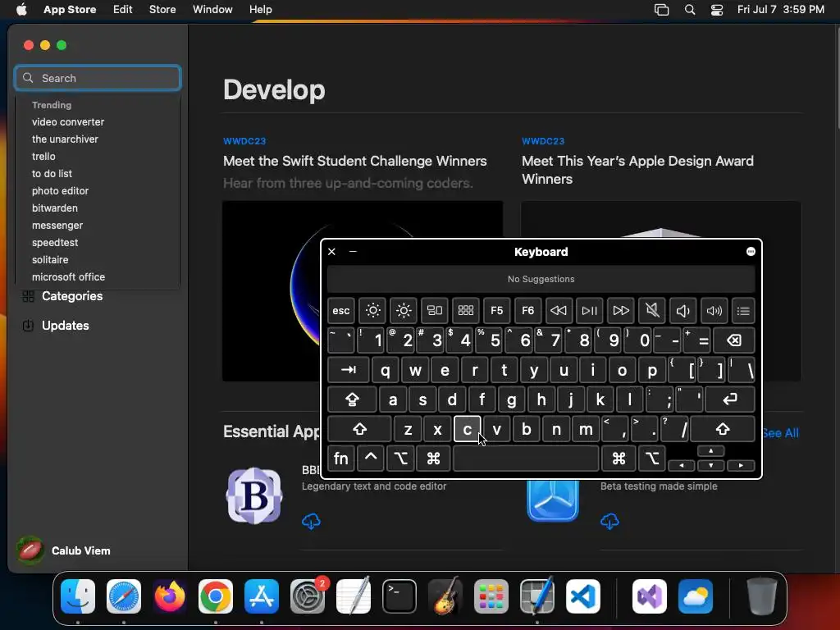Open Keyboard panel options circle button
Image resolution: width=840 pixels, height=630 pixels.
point(751,252)
